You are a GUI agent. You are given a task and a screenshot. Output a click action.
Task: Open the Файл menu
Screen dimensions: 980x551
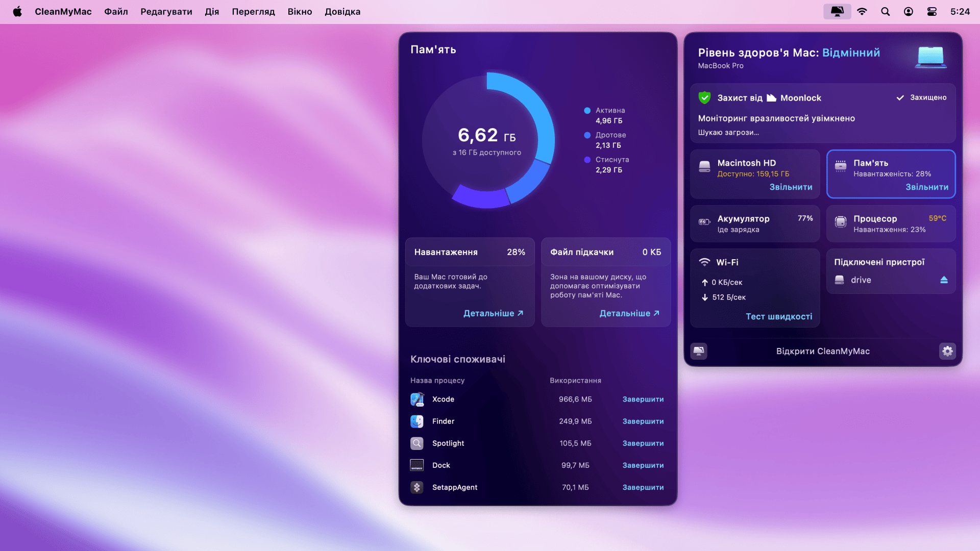click(x=116, y=11)
